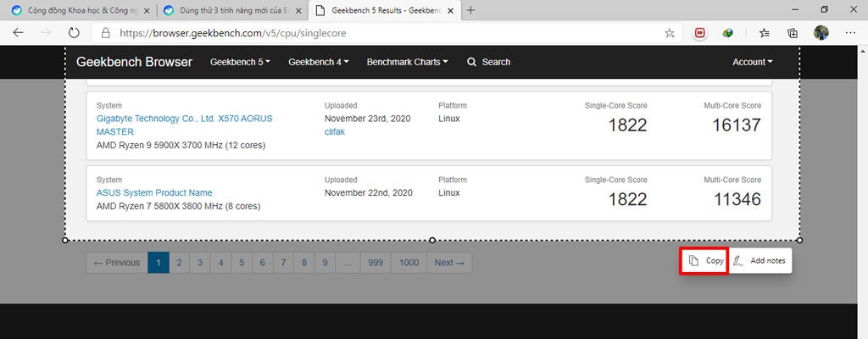Click the November 23rd, 2020 upload date
The image size is (868, 339).
(x=368, y=119)
